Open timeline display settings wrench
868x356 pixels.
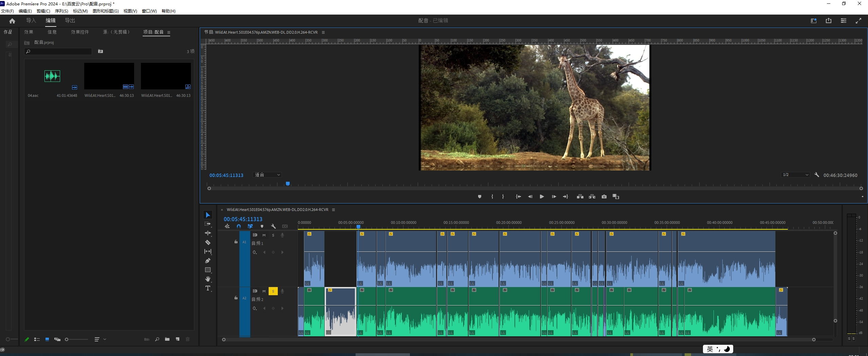click(273, 226)
